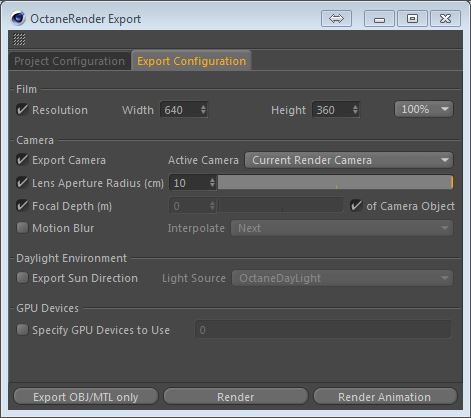Check Specify GPU Devices to Use
The height and width of the screenshot is (418, 471).
[x=22, y=330]
